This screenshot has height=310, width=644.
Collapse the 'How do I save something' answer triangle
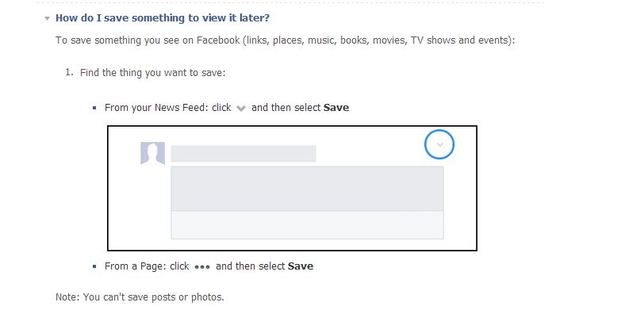click(x=48, y=18)
